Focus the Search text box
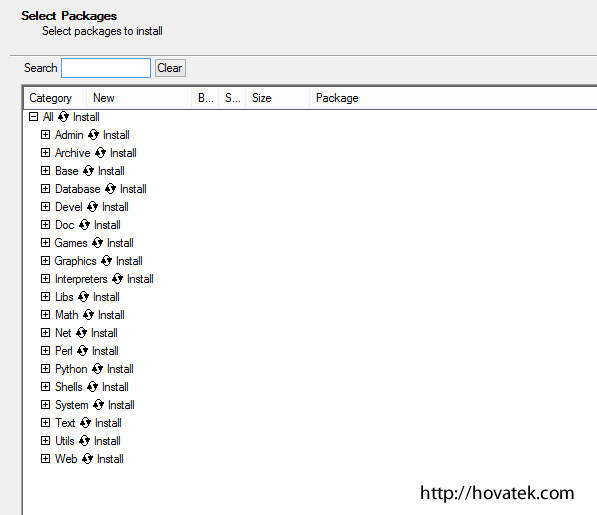This screenshot has width=597, height=515. click(x=106, y=68)
